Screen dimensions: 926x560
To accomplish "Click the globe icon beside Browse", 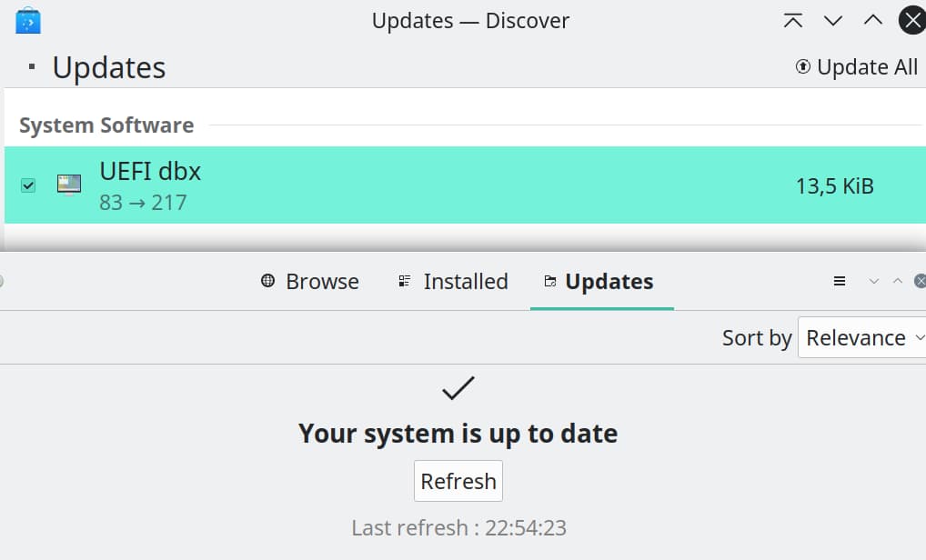I will pyautogui.click(x=267, y=281).
